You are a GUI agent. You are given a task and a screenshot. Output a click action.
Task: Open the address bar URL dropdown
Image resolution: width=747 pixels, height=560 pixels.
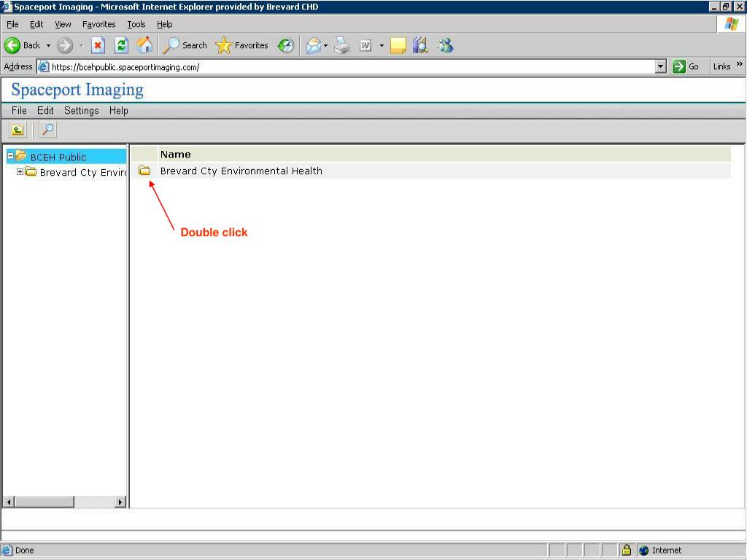tap(661, 66)
